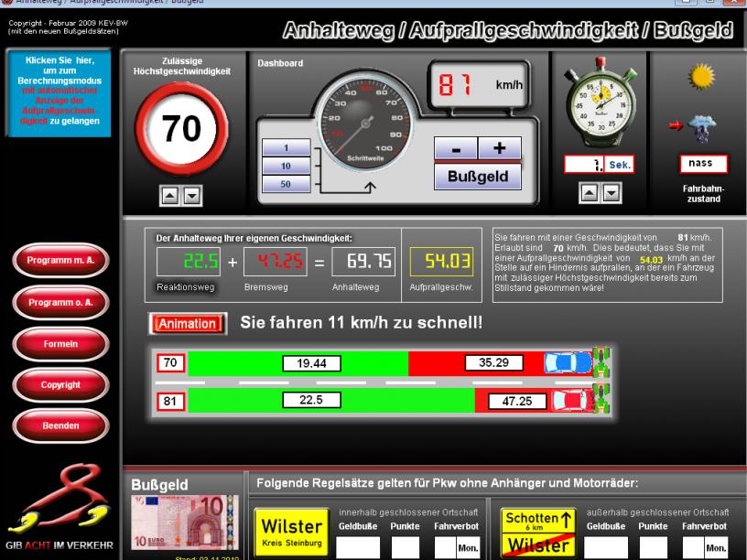747x560 pixels.
Task: Click the blue car on upper lane
Action: pyautogui.click(x=568, y=363)
